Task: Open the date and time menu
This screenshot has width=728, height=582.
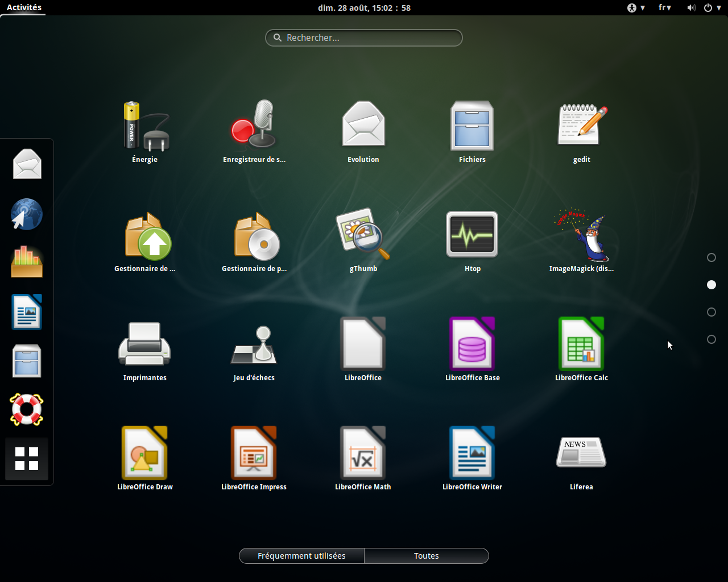Action: (364, 8)
